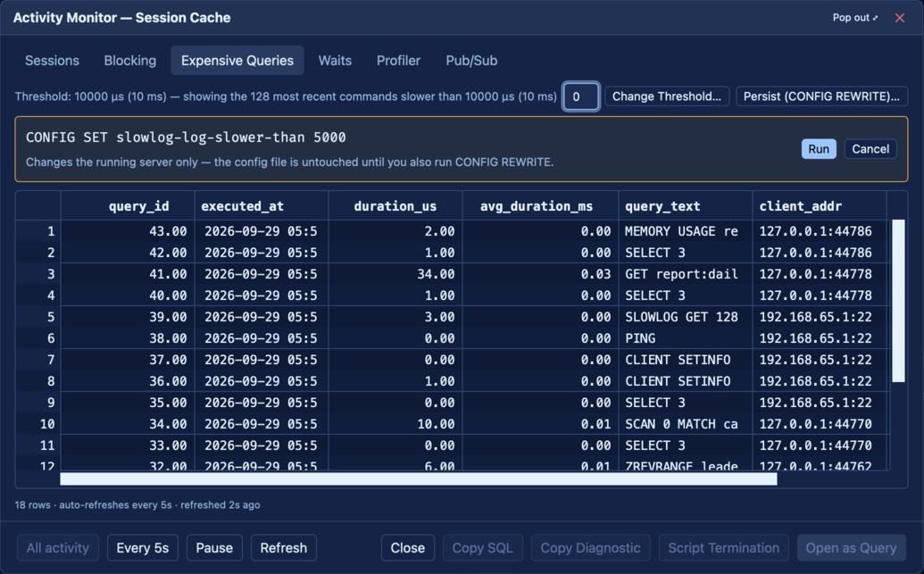The image size is (924, 574).
Task: Sort by the query_id column header
Action: [128, 206]
